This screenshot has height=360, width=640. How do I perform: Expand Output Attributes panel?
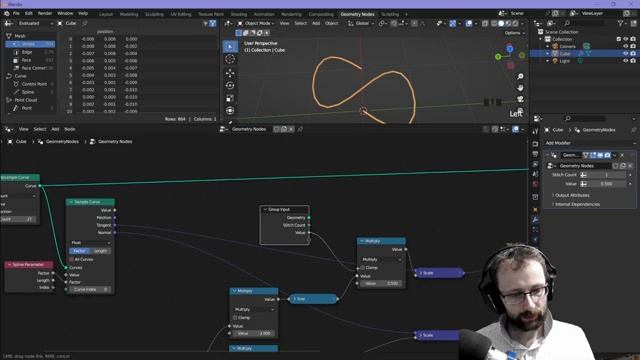(571, 195)
